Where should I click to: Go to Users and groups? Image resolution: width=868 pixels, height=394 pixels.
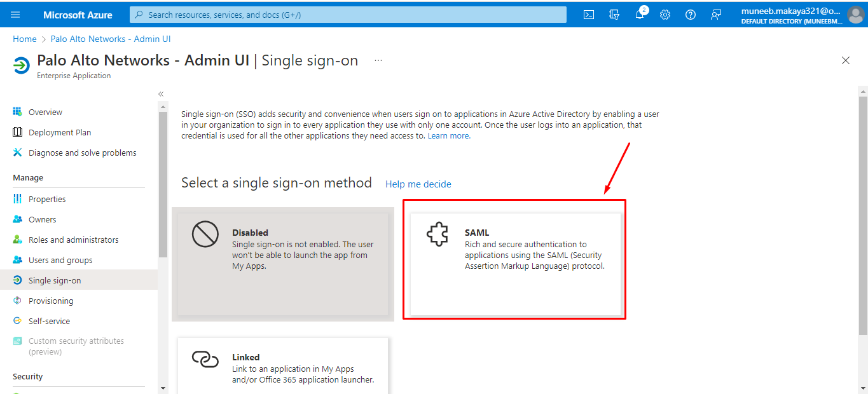coord(60,260)
